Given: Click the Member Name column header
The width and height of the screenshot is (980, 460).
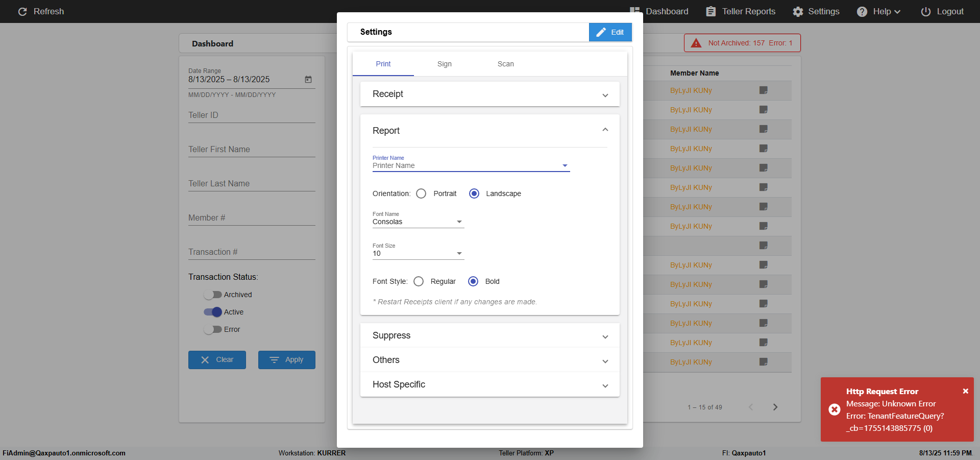Looking at the screenshot, I should click(x=694, y=73).
